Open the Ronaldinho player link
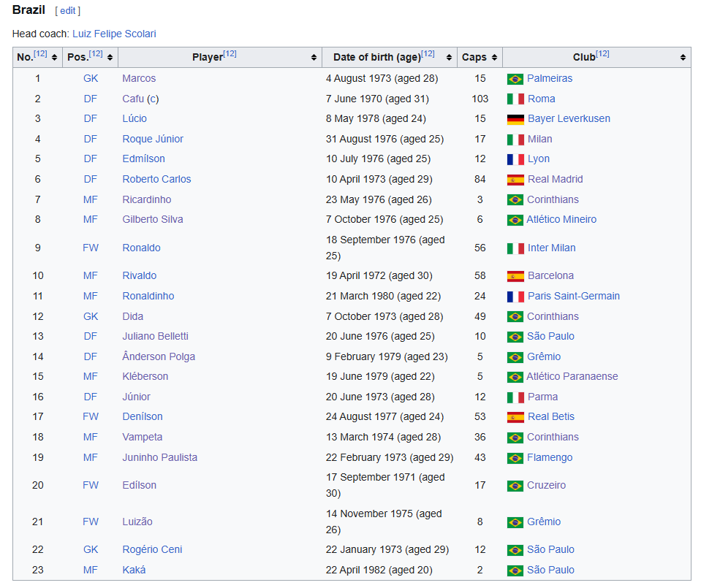 pyautogui.click(x=148, y=297)
